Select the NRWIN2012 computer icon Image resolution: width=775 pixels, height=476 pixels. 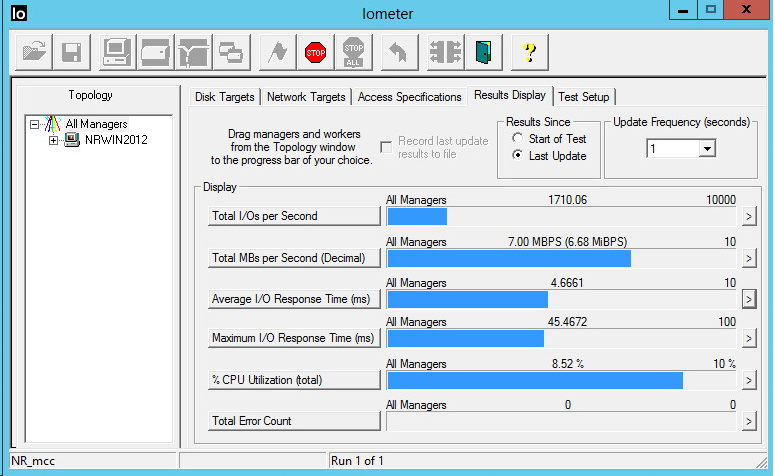pos(72,140)
